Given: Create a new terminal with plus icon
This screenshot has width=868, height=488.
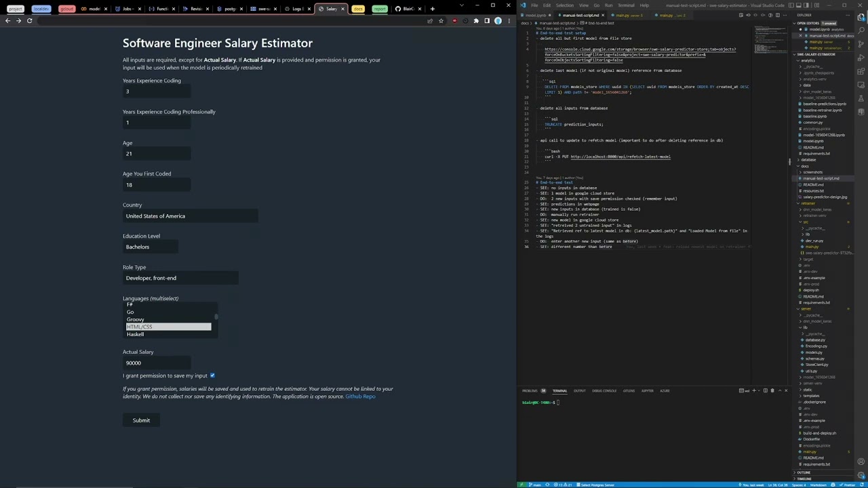Looking at the screenshot, I should point(754,390).
